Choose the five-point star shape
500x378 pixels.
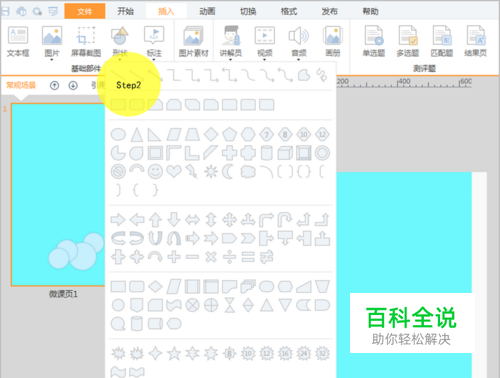tap(174, 353)
